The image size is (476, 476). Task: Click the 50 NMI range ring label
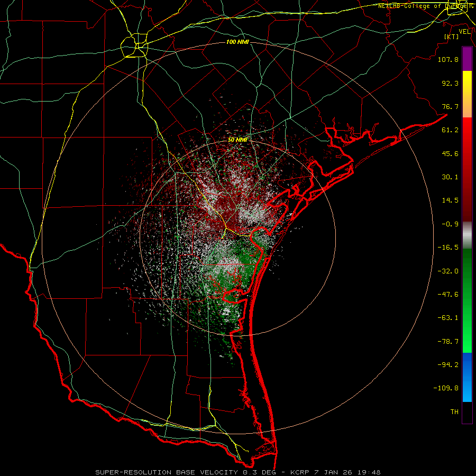click(237, 140)
